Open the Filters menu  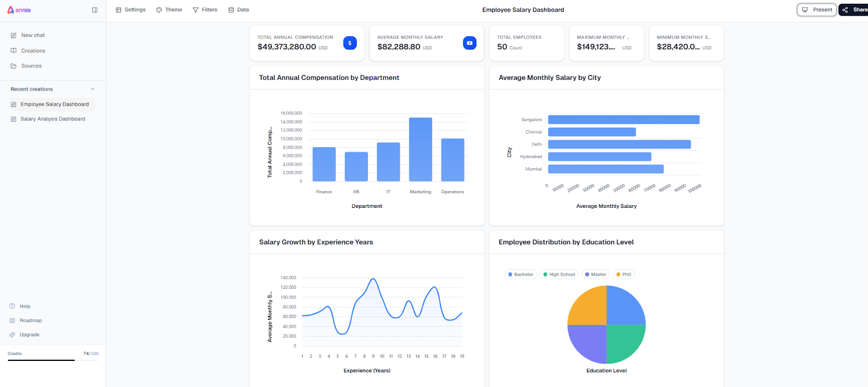click(x=205, y=10)
